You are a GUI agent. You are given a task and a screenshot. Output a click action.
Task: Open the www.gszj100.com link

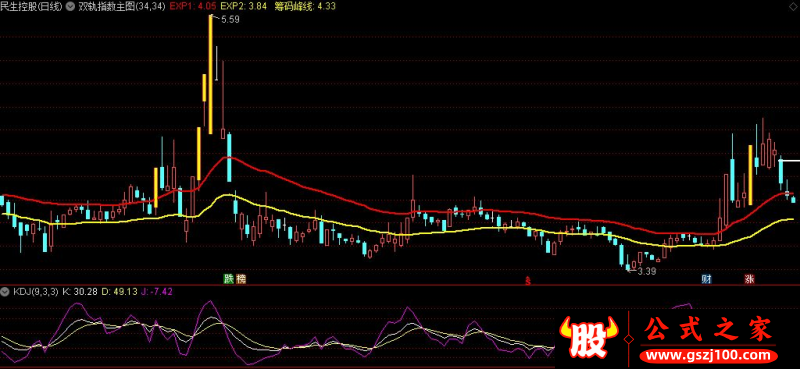[x=709, y=355]
